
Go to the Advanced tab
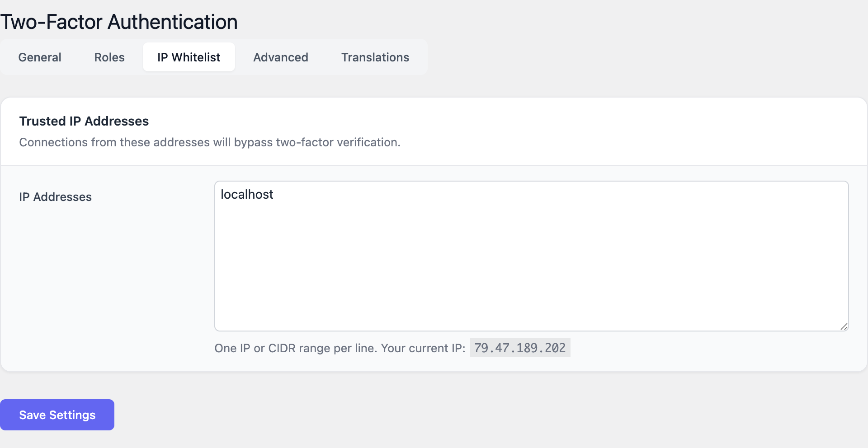pyautogui.click(x=280, y=57)
